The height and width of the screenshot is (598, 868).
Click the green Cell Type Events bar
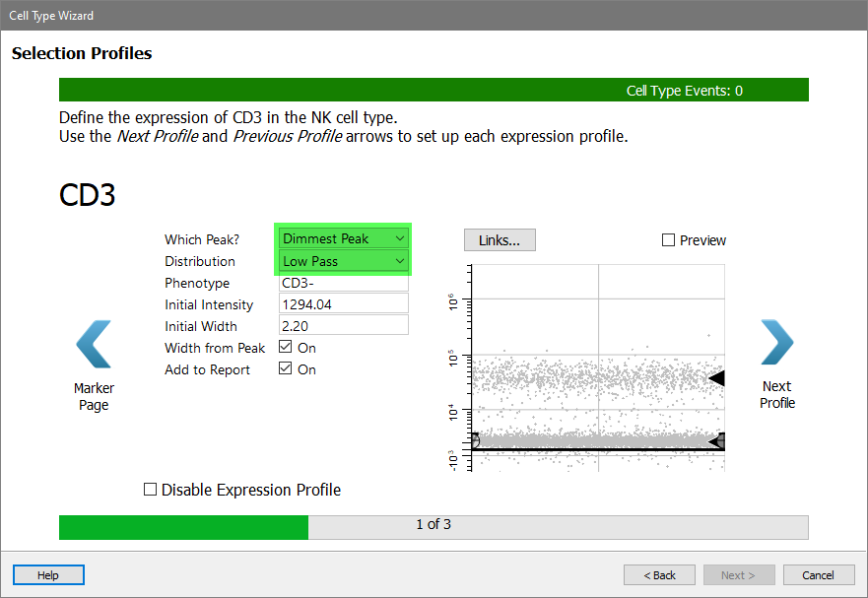tap(434, 91)
